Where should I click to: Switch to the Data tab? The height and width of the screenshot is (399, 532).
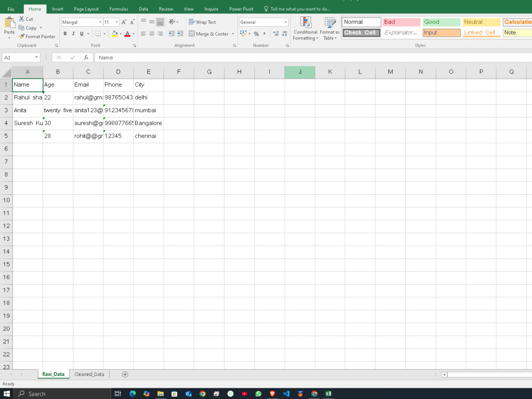tap(144, 9)
